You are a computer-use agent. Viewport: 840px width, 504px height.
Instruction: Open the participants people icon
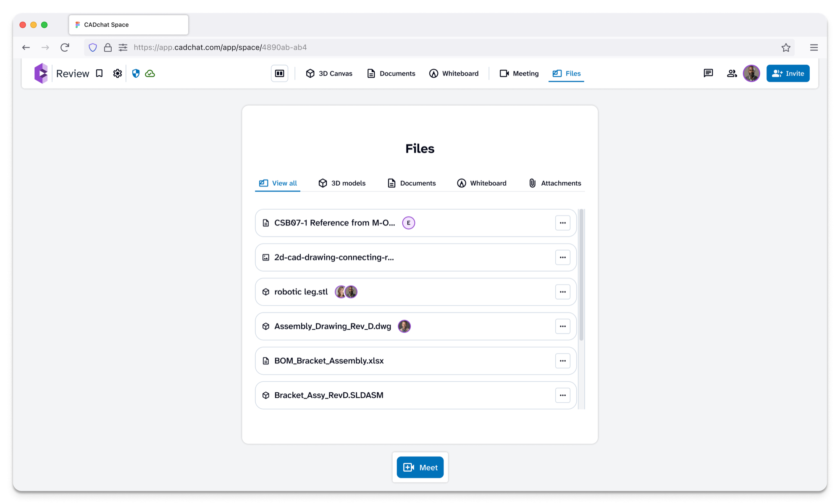coord(732,73)
